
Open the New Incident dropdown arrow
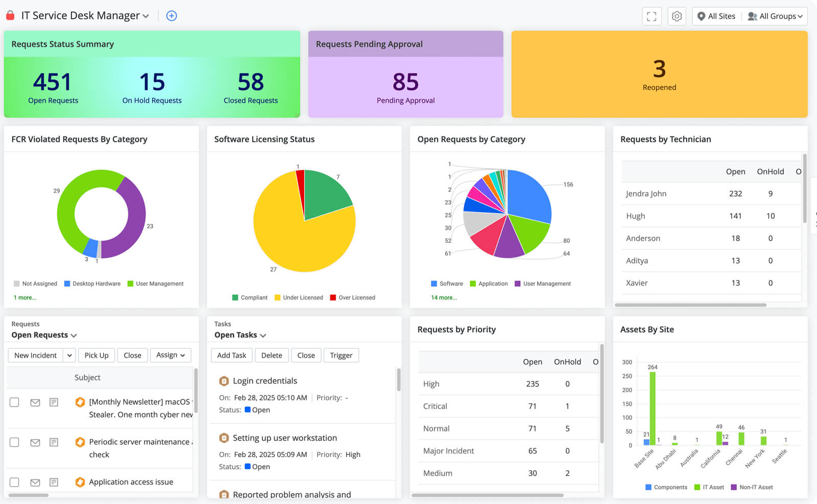(x=69, y=355)
